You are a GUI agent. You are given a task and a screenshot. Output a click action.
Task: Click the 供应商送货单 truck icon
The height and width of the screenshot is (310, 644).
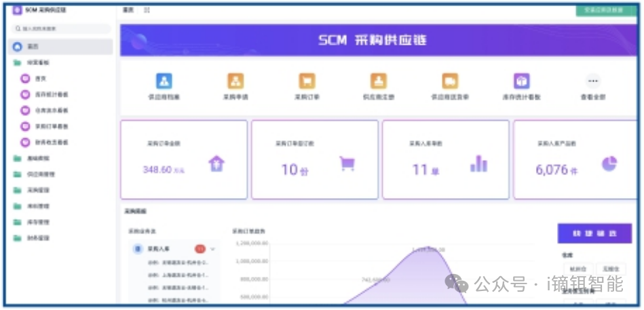tap(449, 81)
